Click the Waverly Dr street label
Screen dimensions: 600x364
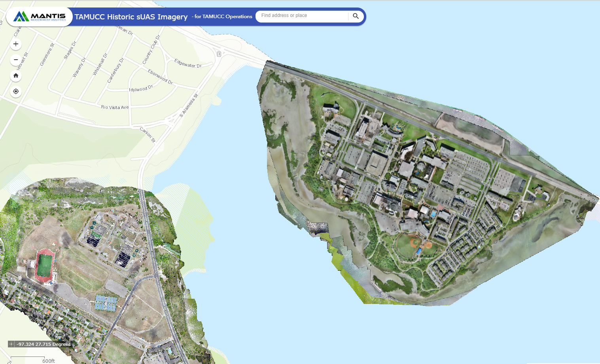(79, 67)
